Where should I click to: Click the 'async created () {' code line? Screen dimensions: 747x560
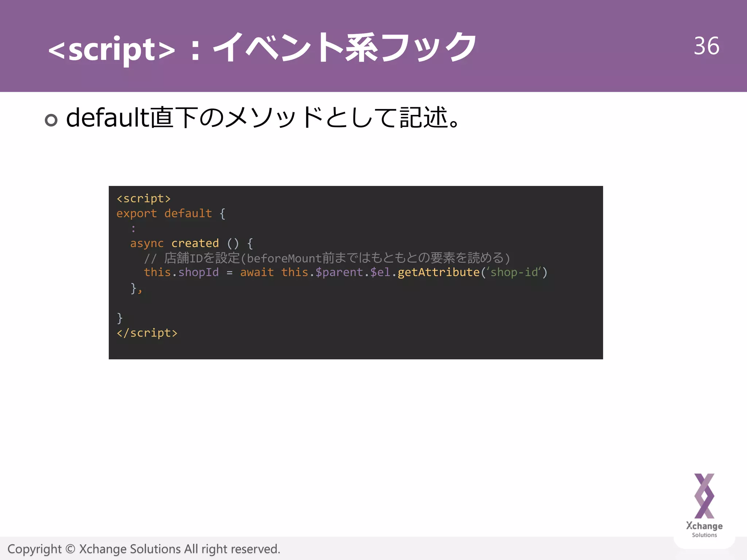coord(191,243)
